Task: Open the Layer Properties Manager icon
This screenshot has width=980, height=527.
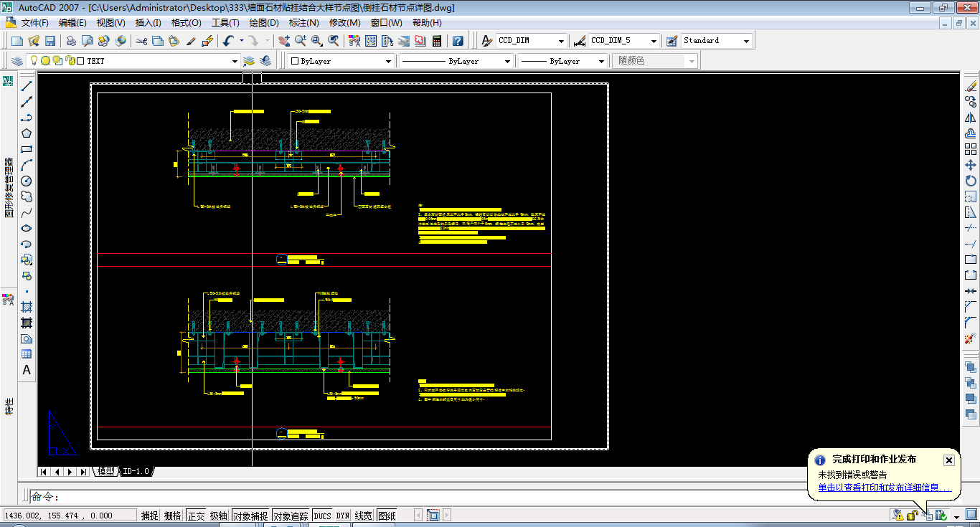Action: click(x=18, y=61)
